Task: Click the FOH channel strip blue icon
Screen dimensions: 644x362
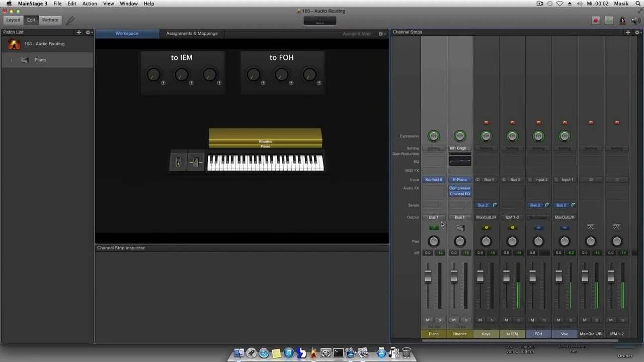Action: tap(538, 228)
